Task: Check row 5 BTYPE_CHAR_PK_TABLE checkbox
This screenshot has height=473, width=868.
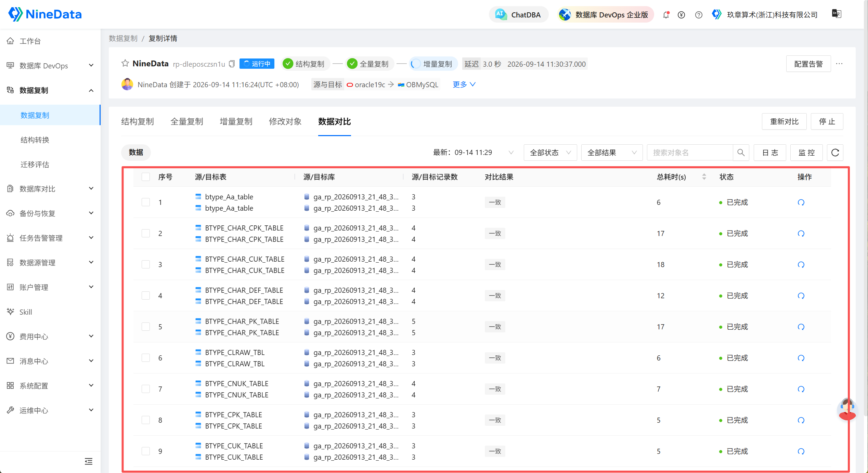Action: [x=146, y=327]
